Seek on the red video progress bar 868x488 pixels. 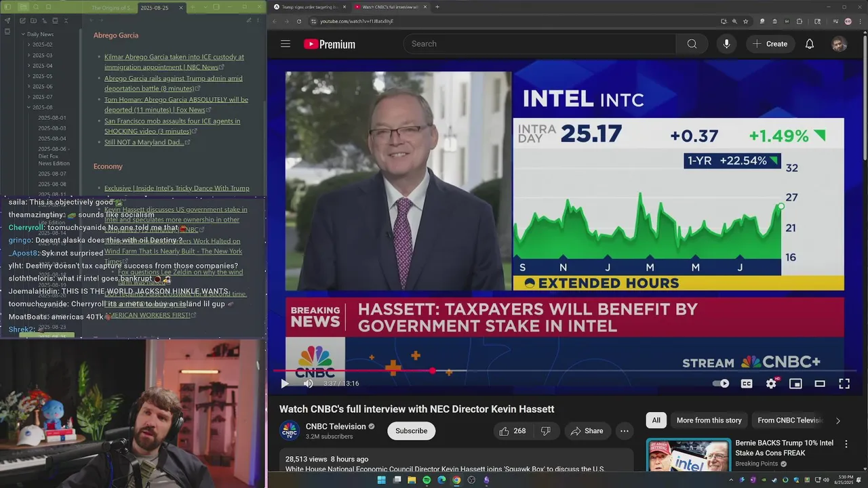click(566, 371)
